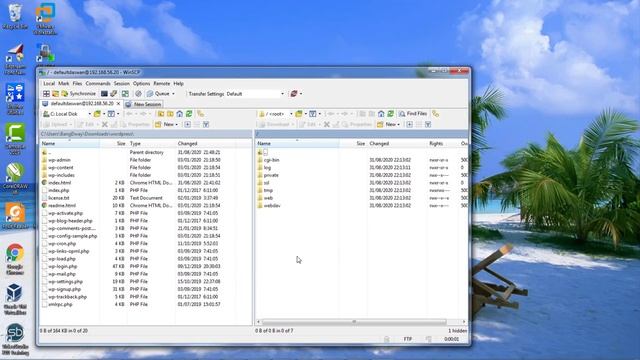Open the console terminal icon
This screenshot has width=640, height=360.
pyautogui.click(x=104, y=93)
